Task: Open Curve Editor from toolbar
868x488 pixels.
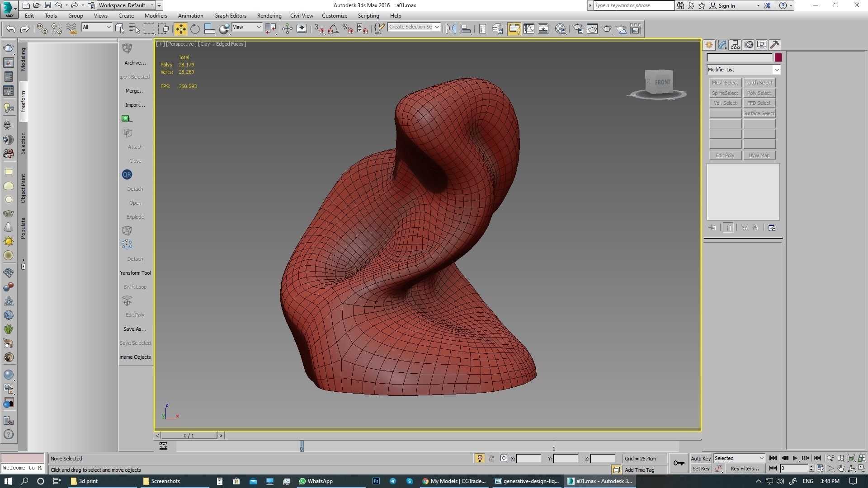Action: [528, 29]
